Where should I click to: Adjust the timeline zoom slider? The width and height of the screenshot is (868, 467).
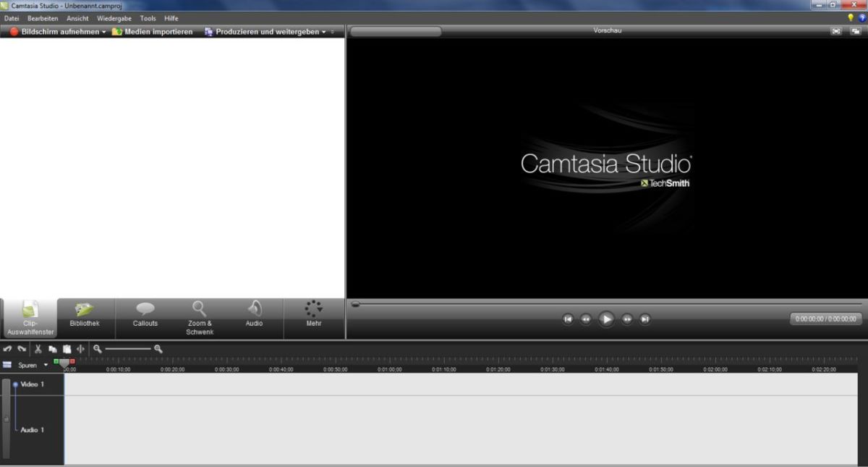[129, 348]
